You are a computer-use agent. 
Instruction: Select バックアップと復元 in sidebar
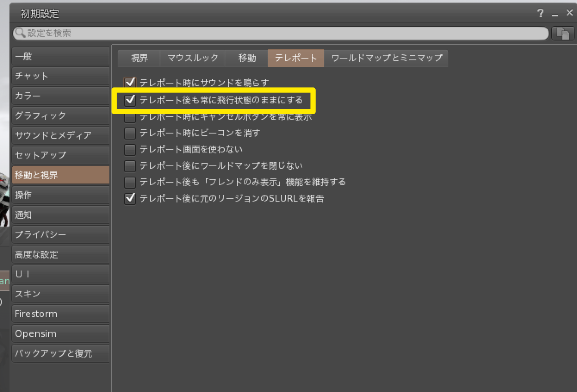click(61, 353)
